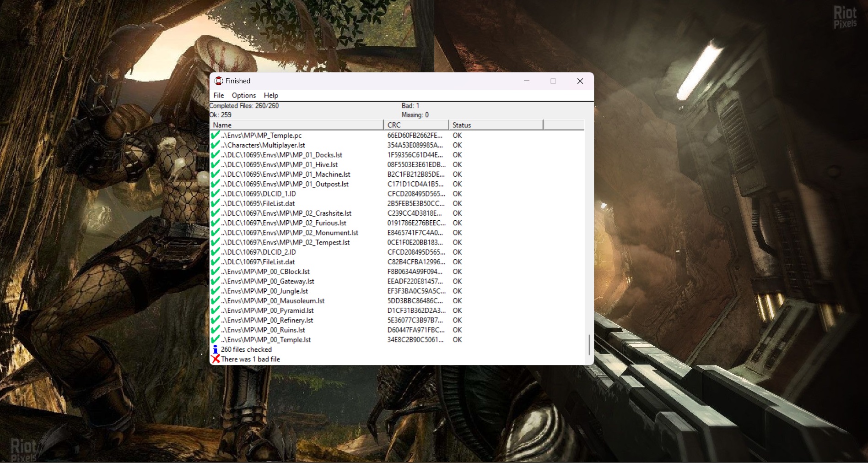
Task: Click green checkmark beside MP_01_Outpost.lst
Action: (x=215, y=184)
